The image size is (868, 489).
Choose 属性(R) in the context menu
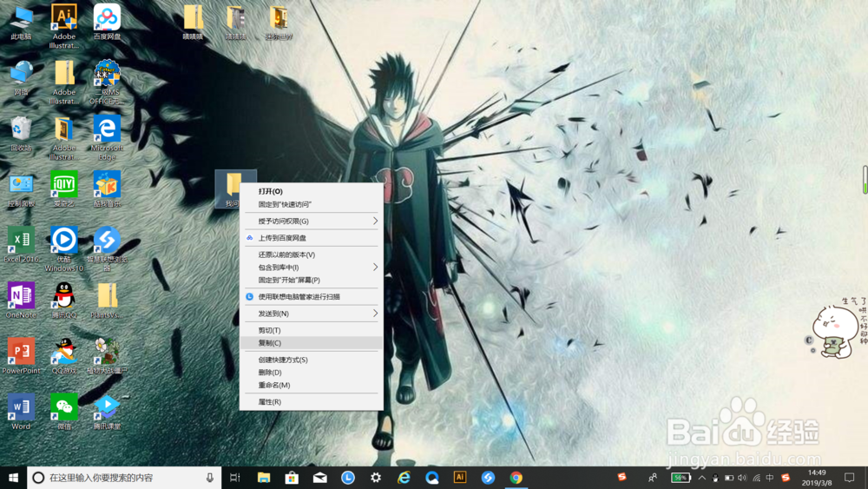[311, 401]
